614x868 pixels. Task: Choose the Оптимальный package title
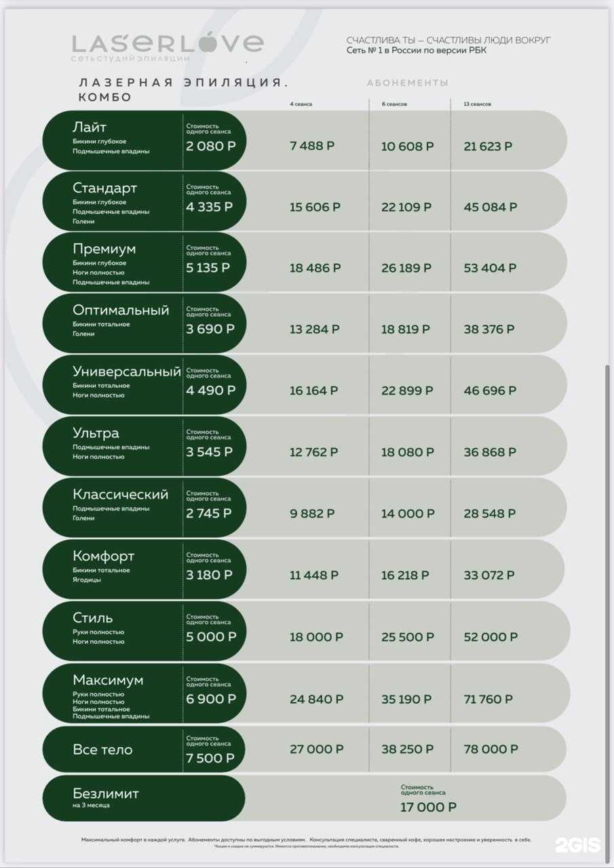(121, 311)
